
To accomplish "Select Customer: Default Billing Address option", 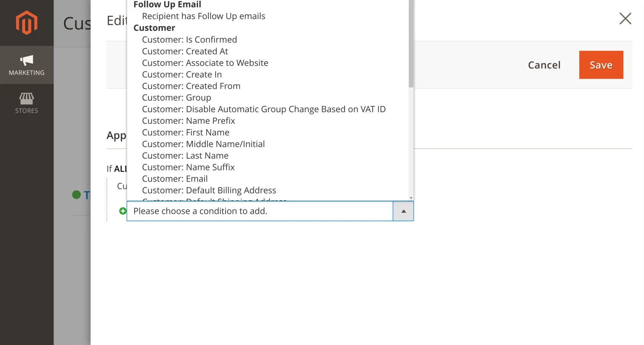I will click(209, 190).
